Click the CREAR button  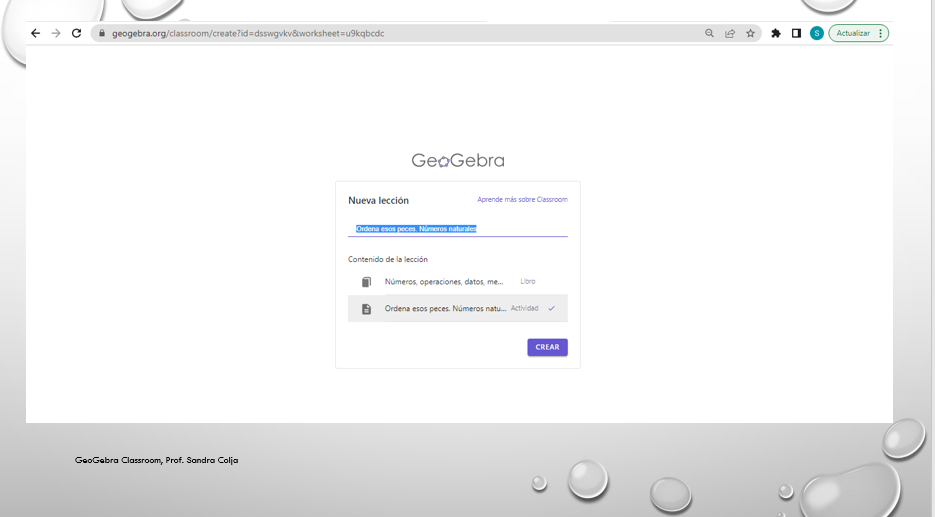[547, 347]
